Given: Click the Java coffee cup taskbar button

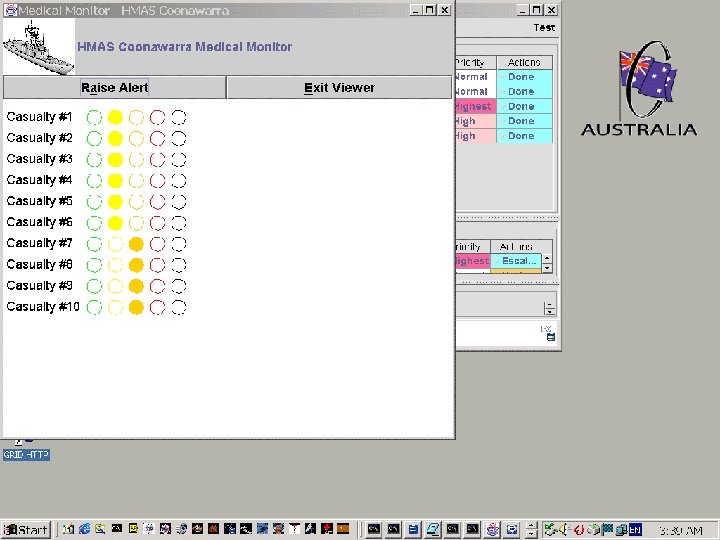Looking at the screenshot, I should [493, 529].
